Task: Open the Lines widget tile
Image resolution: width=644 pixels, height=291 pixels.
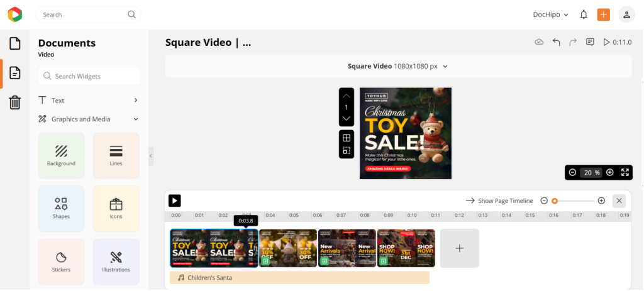Action: [116, 155]
